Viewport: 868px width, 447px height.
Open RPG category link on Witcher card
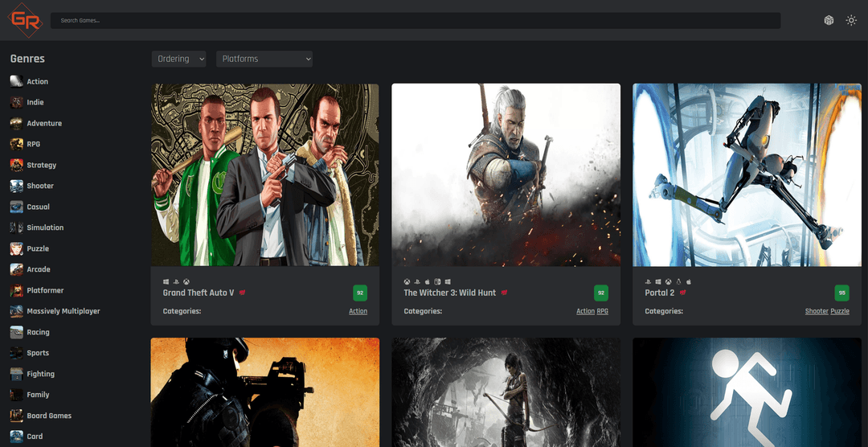[602, 311]
